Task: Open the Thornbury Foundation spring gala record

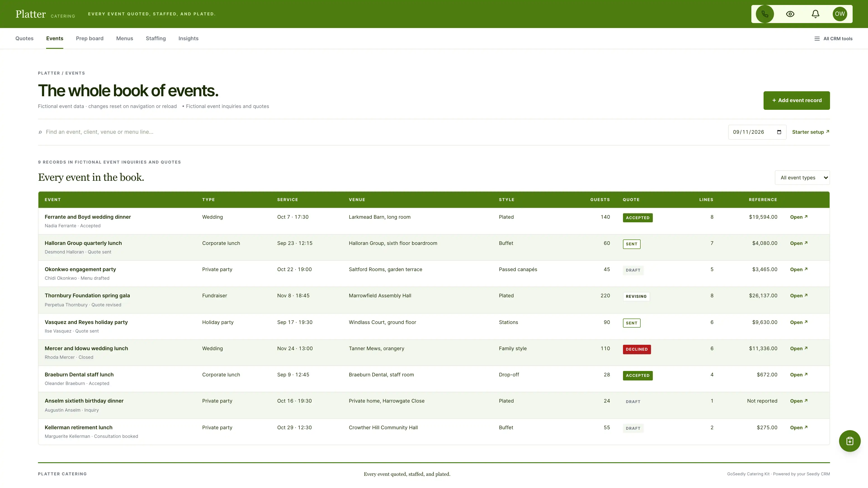Action: coord(799,296)
